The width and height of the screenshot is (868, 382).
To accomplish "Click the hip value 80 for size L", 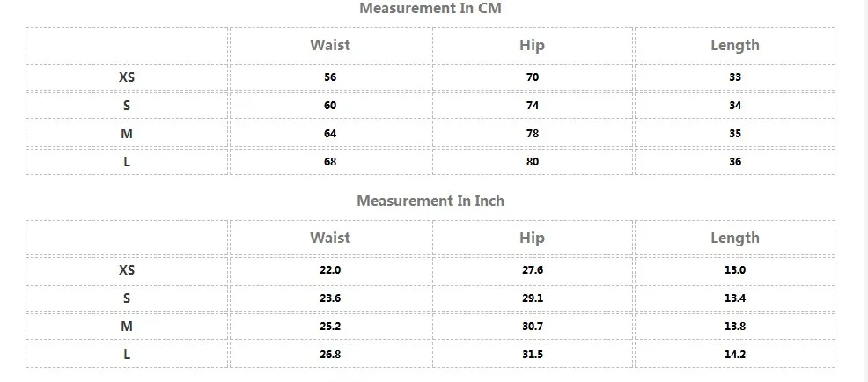I will tap(533, 162).
